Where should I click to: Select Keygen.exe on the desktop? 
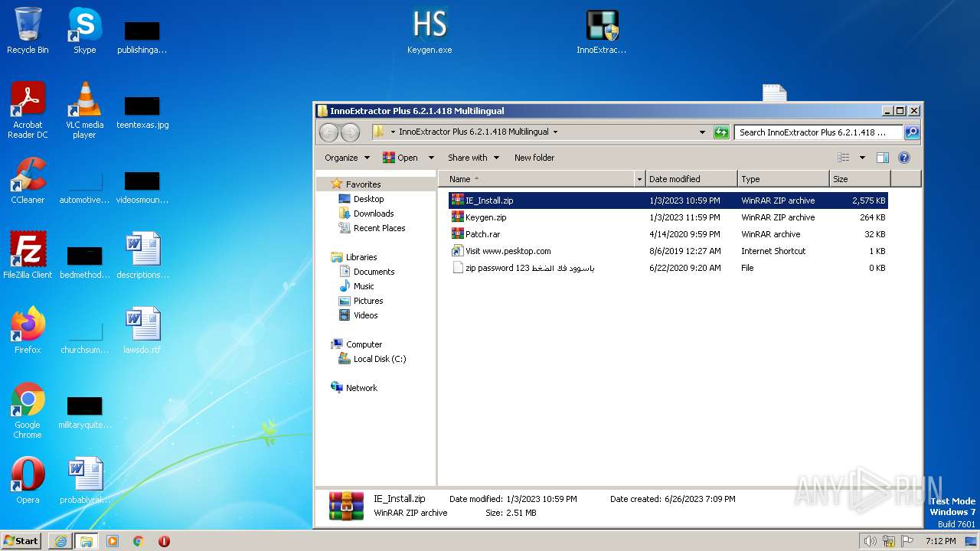(430, 31)
